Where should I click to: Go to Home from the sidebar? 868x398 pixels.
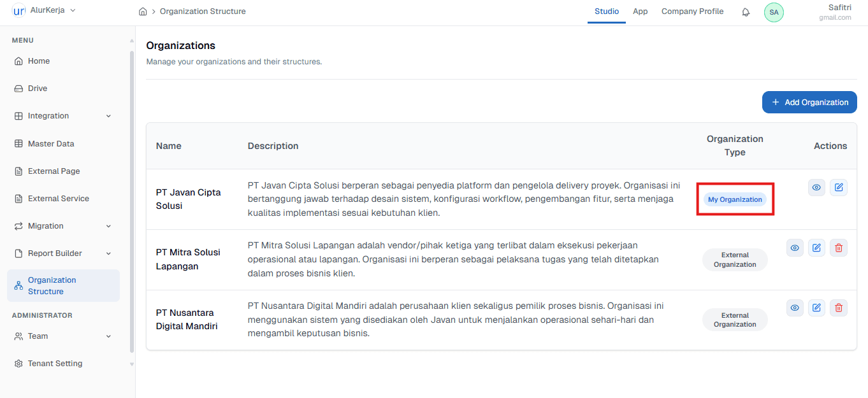40,60
